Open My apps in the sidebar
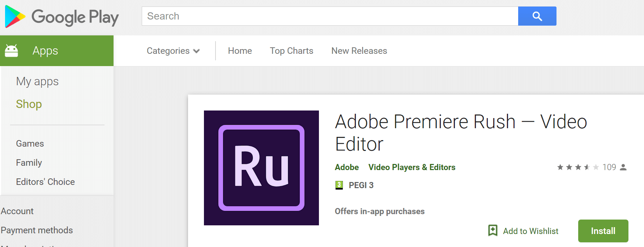 click(37, 82)
